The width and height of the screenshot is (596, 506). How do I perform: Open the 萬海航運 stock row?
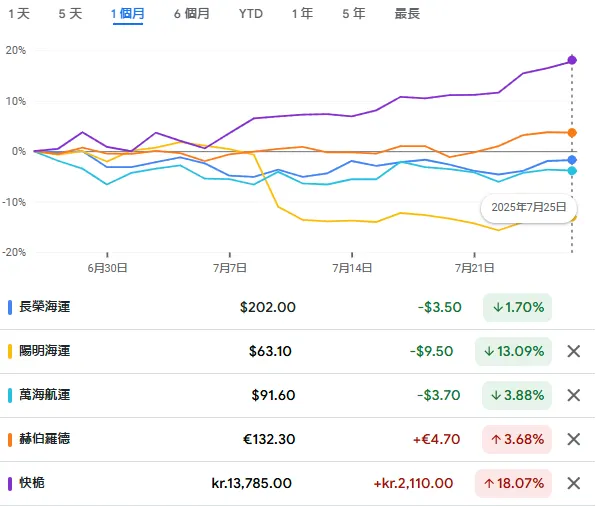(x=298, y=395)
